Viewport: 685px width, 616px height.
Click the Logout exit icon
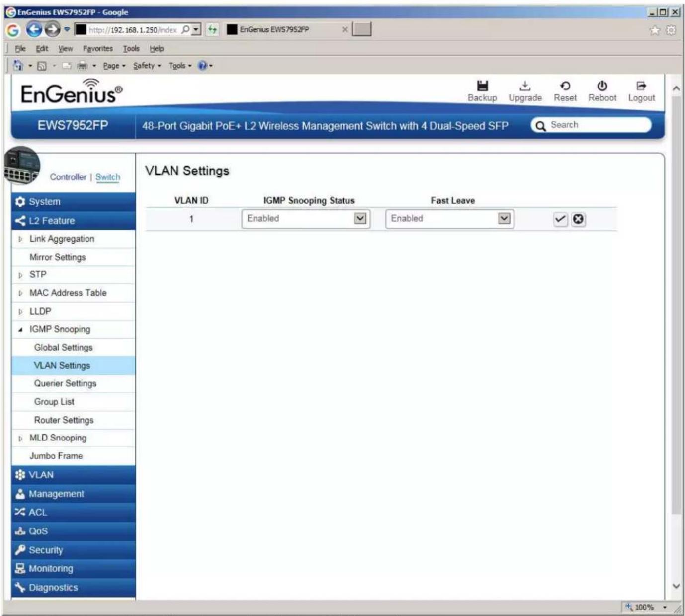641,86
